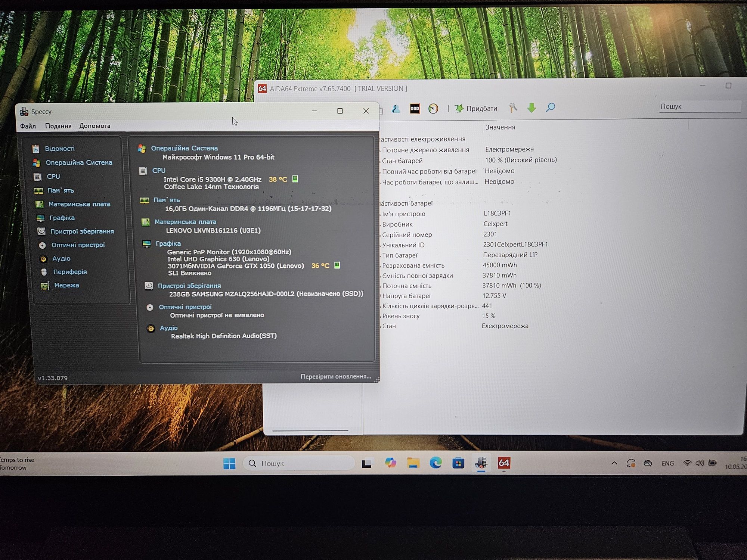Open the Оптичні пристрої heading in summary
Image resolution: width=747 pixels, height=560 pixels.
tap(185, 307)
